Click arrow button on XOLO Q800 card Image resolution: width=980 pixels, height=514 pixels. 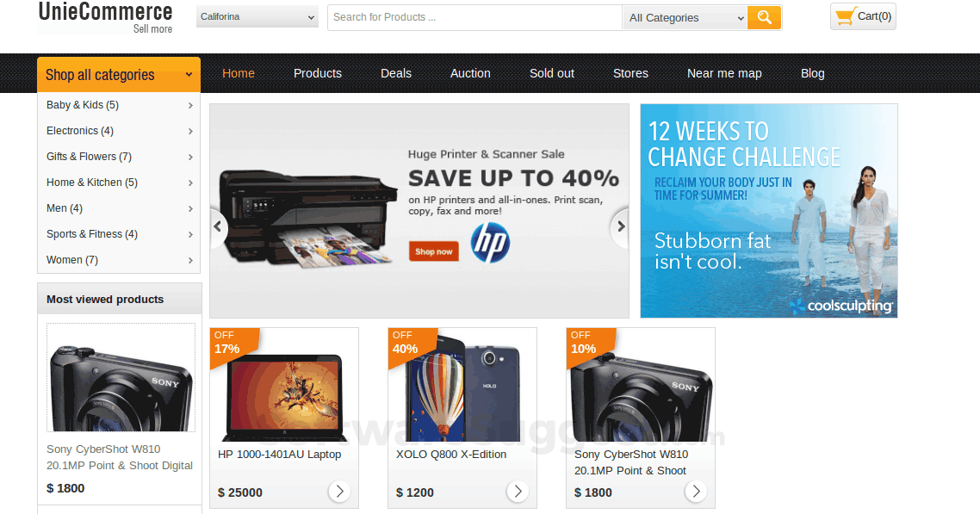(518, 492)
